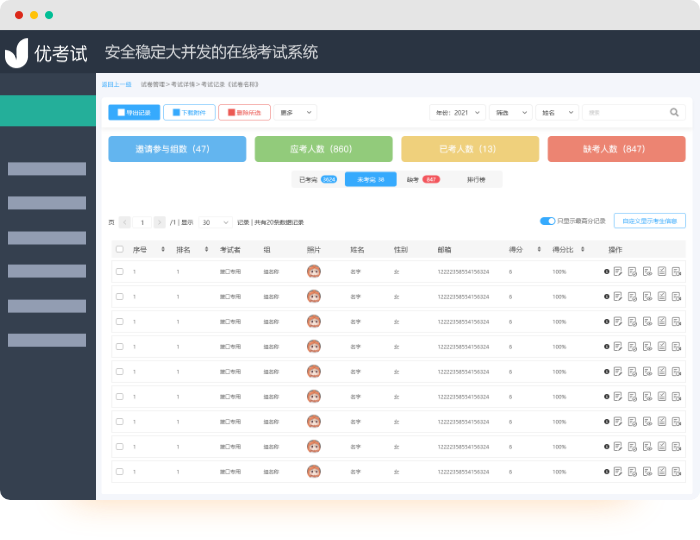
Task: Click first row's document-edit icon
Action: [x=618, y=271]
